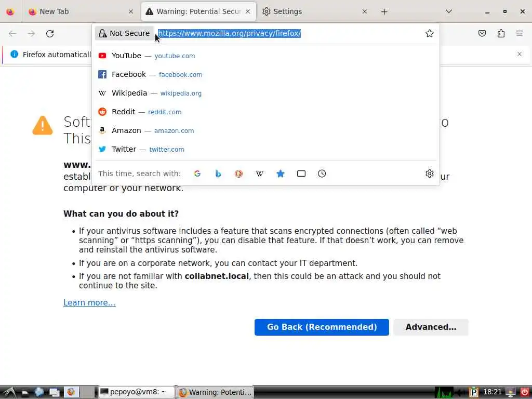The image size is (532, 399).
Task: Open the web browser globe icon in taskbar
Action: coord(38,392)
